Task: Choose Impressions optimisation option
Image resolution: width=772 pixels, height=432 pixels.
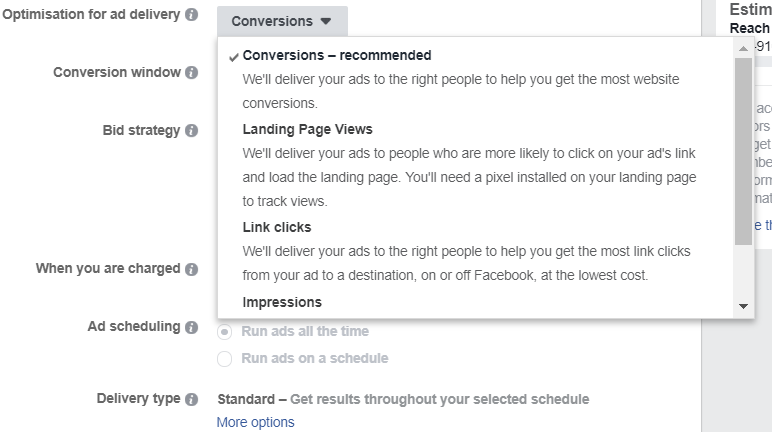Action: pos(282,302)
